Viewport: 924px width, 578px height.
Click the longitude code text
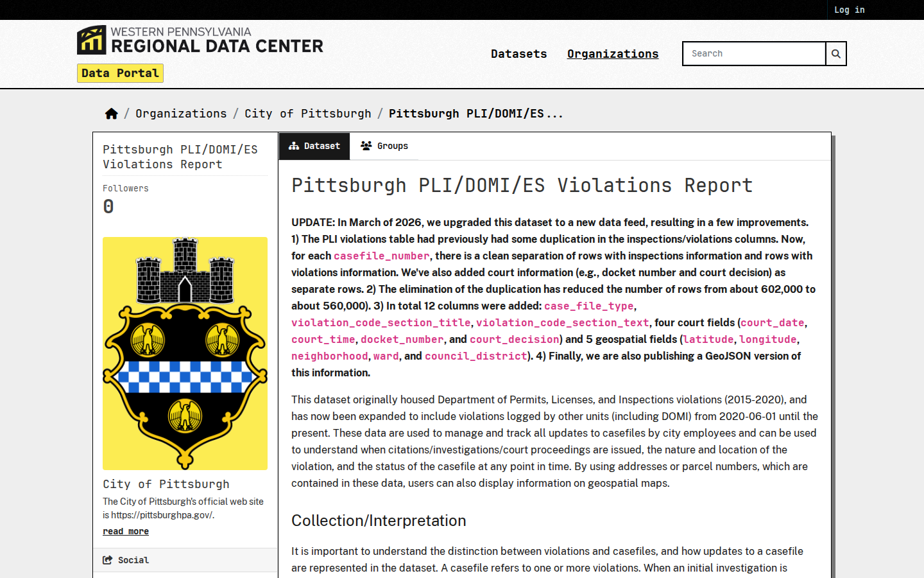(x=768, y=339)
